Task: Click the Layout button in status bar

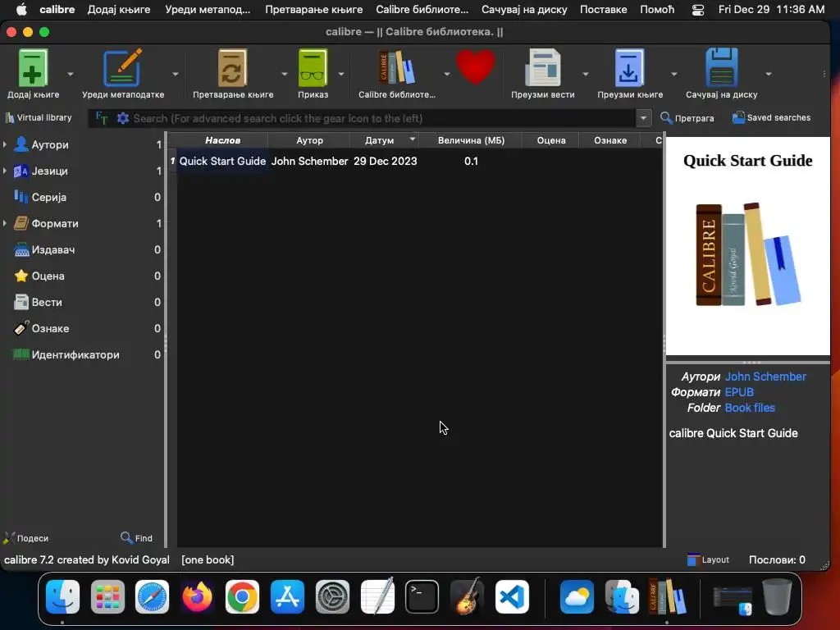Action: coord(708,559)
